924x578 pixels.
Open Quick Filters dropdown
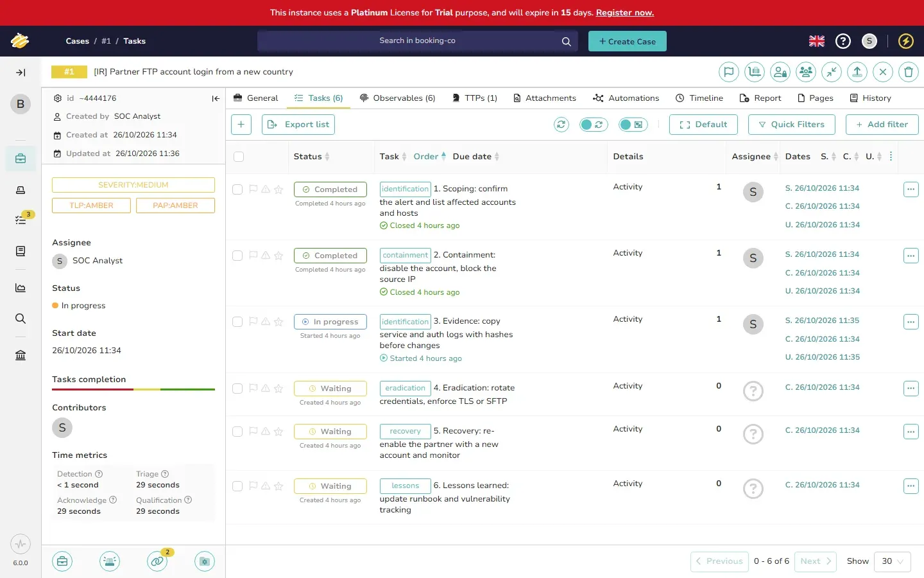pyautogui.click(x=791, y=125)
